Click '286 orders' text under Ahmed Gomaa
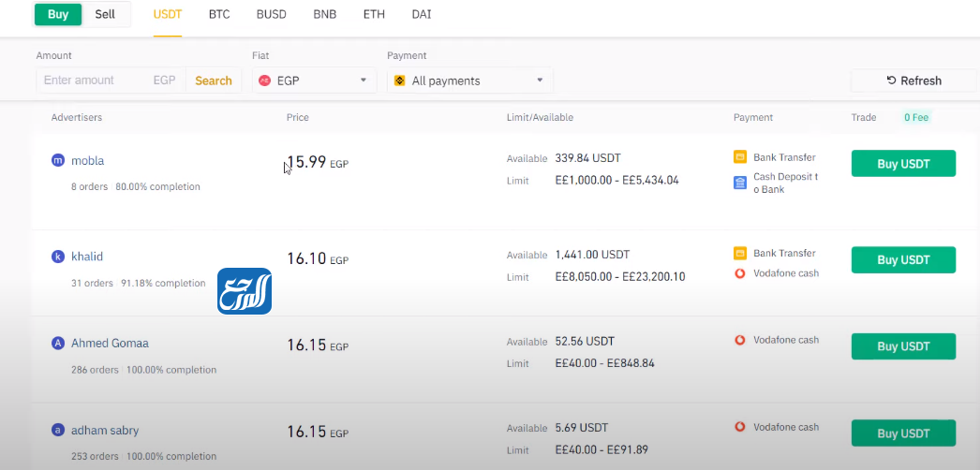 click(x=95, y=370)
